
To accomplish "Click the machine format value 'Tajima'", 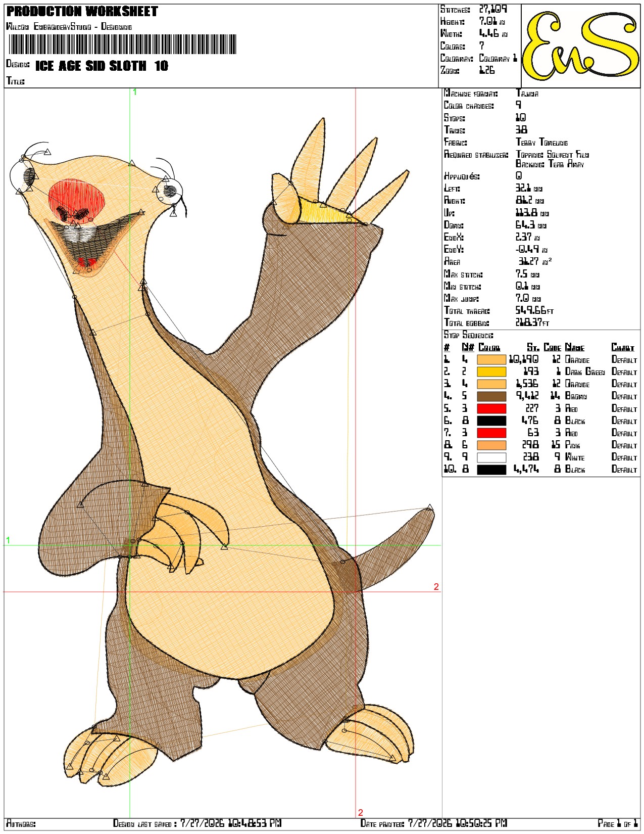I will (x=527, y=94).
